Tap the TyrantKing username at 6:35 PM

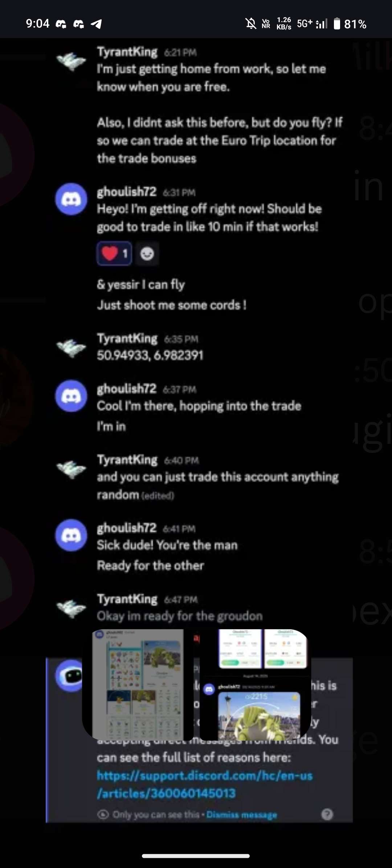point(127,338)
